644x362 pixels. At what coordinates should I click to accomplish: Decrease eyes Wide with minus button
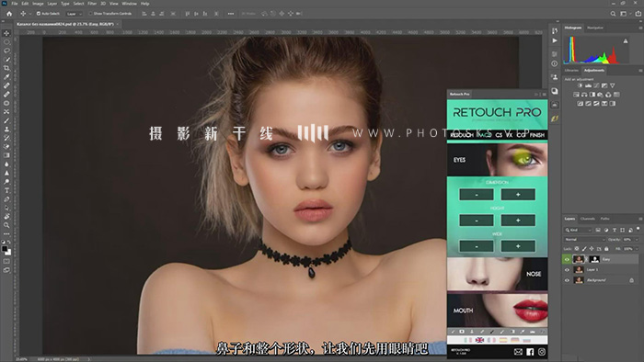point(477,246)
